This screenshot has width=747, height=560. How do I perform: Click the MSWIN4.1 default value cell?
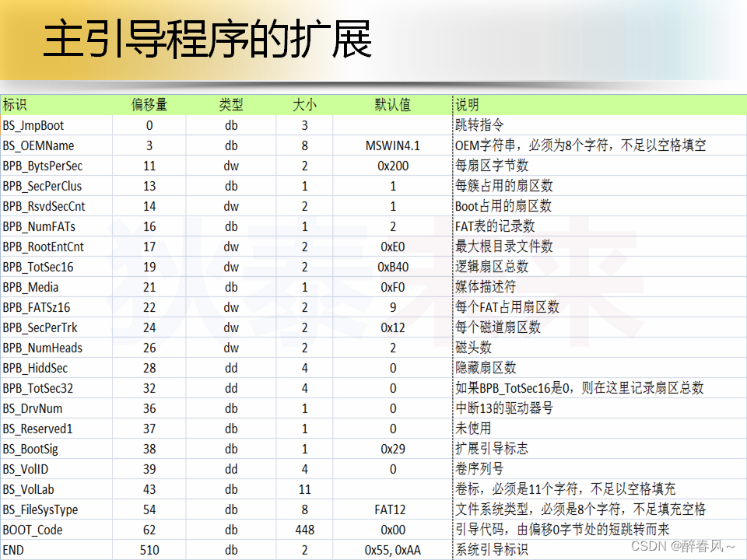pos(393,145)
